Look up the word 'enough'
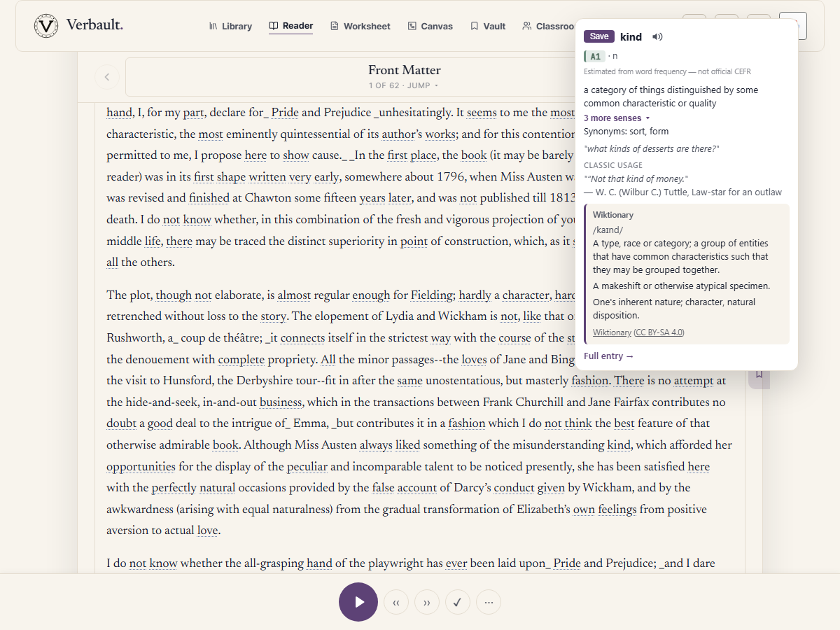 coord(371,295)
